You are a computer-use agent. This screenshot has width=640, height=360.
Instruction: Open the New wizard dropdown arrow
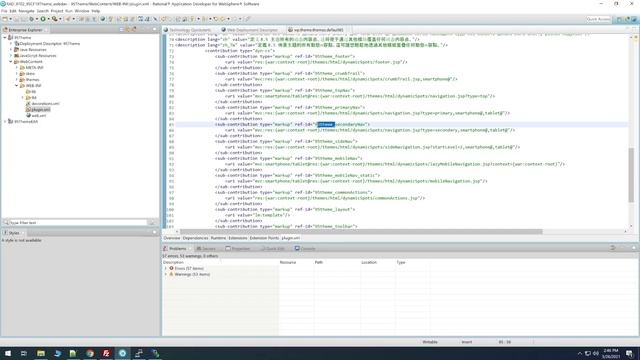click(x=11, y=19)
